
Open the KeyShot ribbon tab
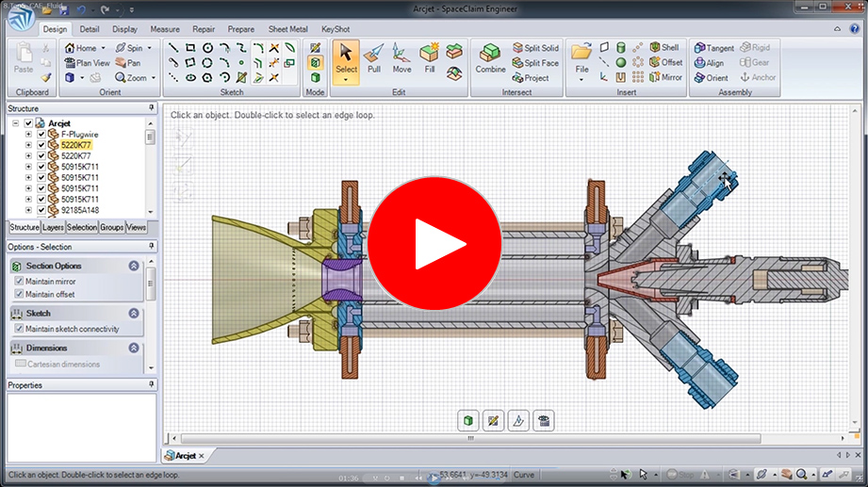[336, 29]
